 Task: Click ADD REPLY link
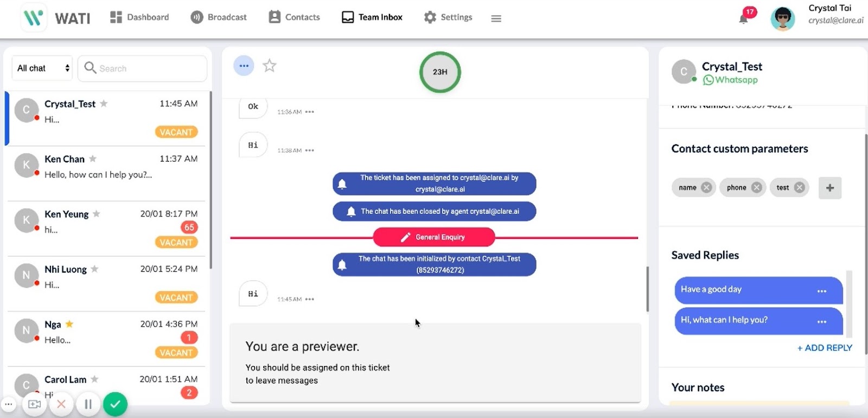pyautogui.click(x=825, y=348)
